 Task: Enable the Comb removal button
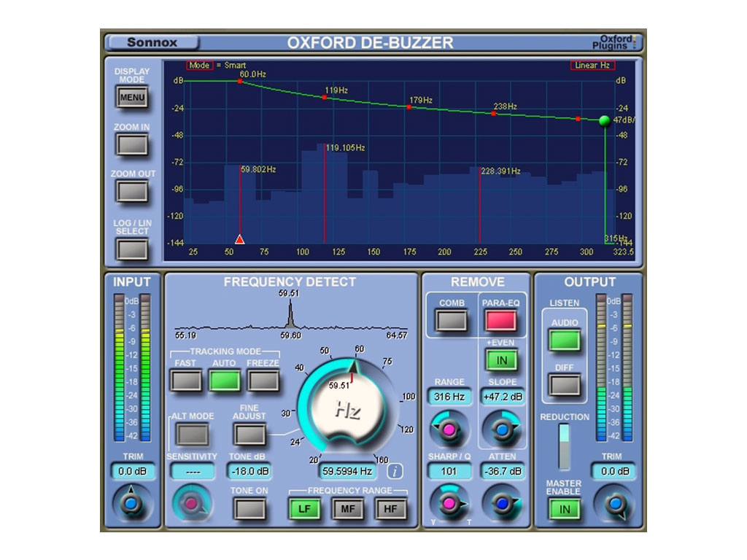[x=452, y=320]
